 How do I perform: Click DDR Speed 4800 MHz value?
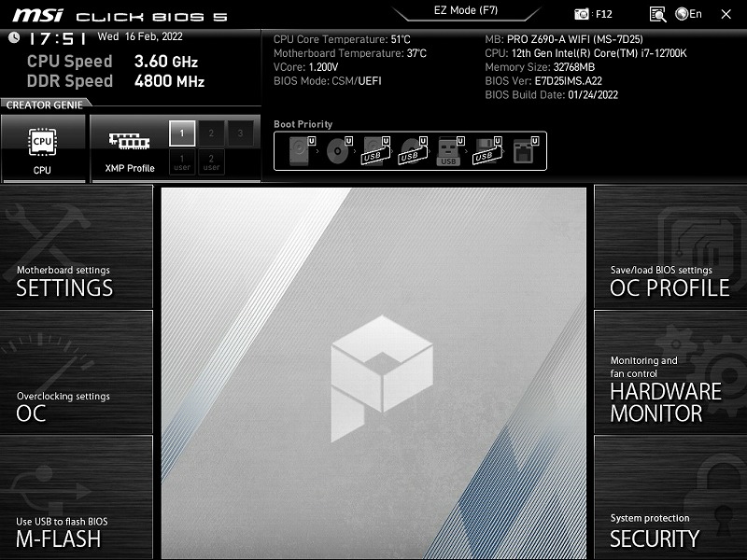click(x=169, y=81)
